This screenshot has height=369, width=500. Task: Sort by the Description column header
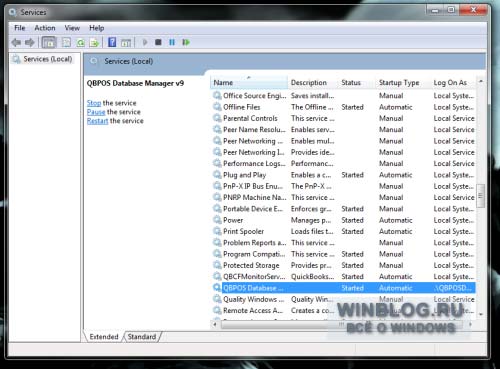[313, 82]
